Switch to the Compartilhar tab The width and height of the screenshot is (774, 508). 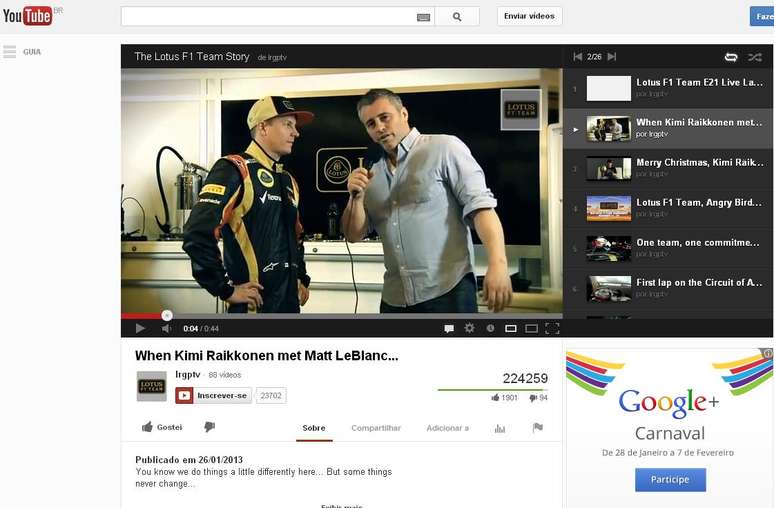click(x=376, y=428)
